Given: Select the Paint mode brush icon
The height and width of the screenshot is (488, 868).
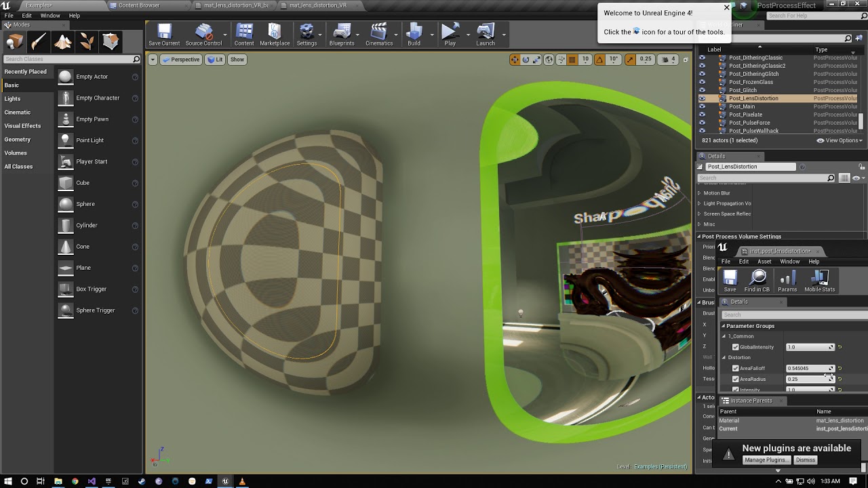Looking at the screenshot, I should coord(39,42).
